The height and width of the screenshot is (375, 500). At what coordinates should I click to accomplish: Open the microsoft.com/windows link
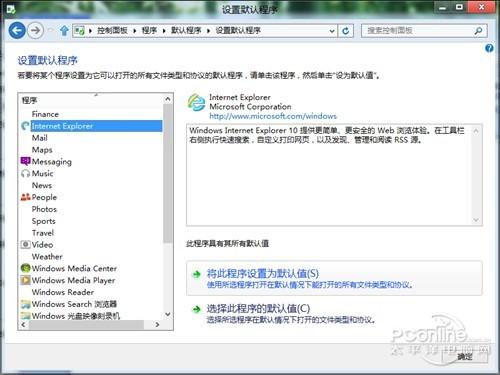[x=273, y=116]
